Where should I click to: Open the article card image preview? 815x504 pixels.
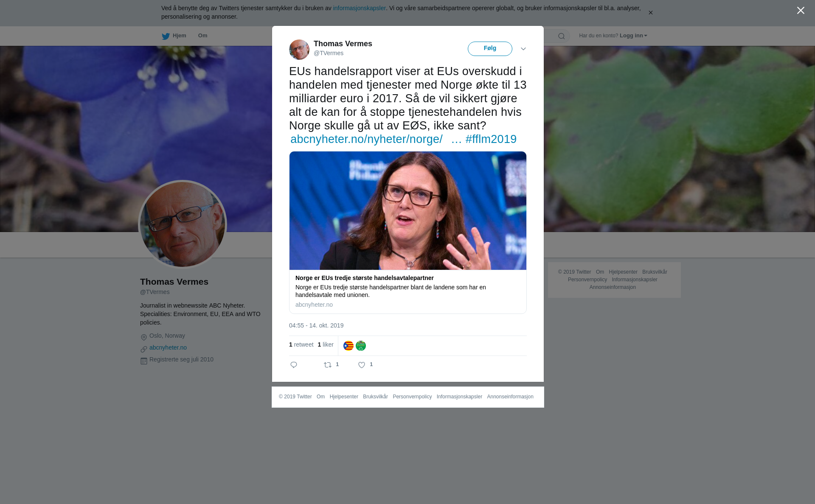tap(408, 210)
